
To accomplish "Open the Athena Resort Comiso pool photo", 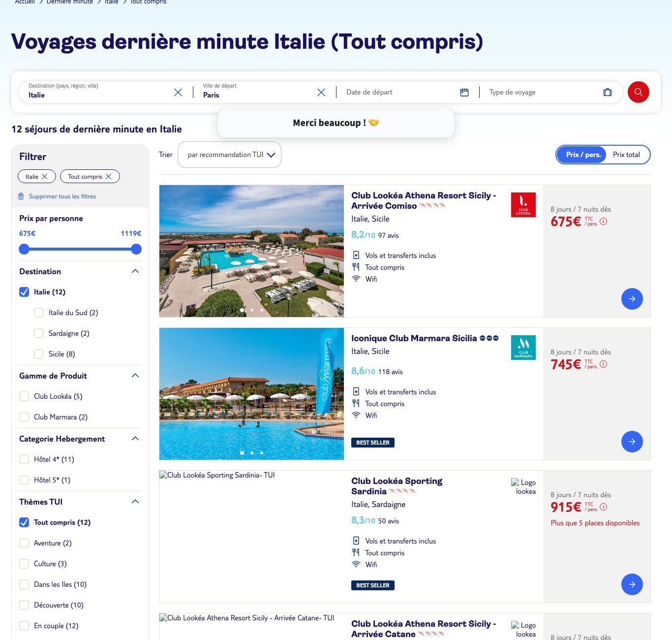I will pyautogui.click(x=251, y=251).
